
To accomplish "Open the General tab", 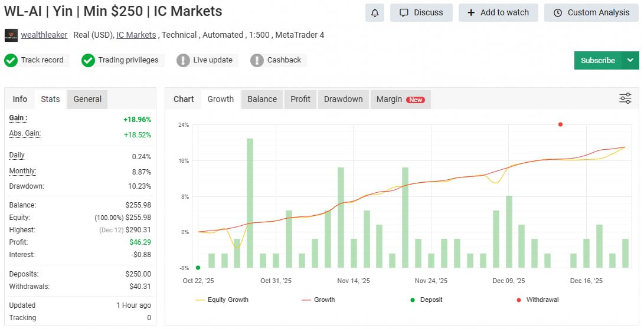I will (87, 99).
